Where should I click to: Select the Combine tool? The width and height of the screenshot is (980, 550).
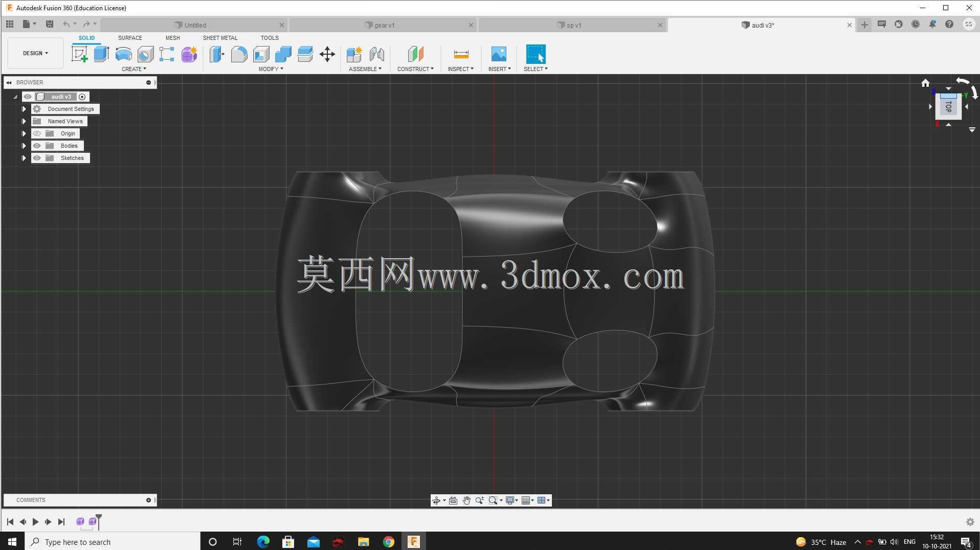283,54
